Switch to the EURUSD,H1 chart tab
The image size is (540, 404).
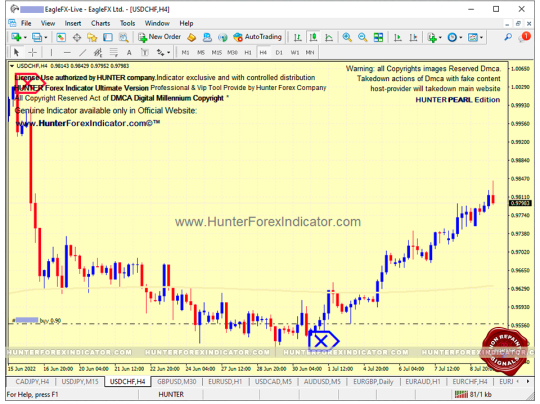click(x=225, y=382)
